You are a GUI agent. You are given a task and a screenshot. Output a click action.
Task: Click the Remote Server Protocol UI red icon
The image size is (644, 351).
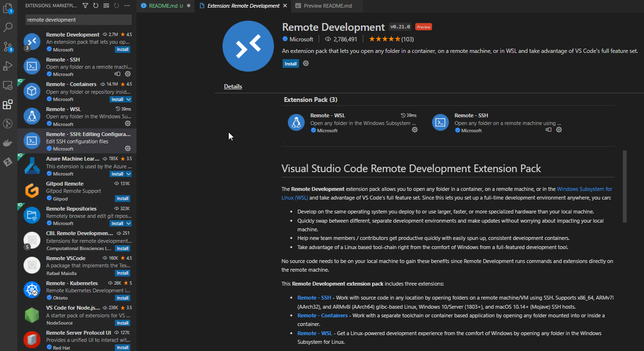tap(32, 340)
